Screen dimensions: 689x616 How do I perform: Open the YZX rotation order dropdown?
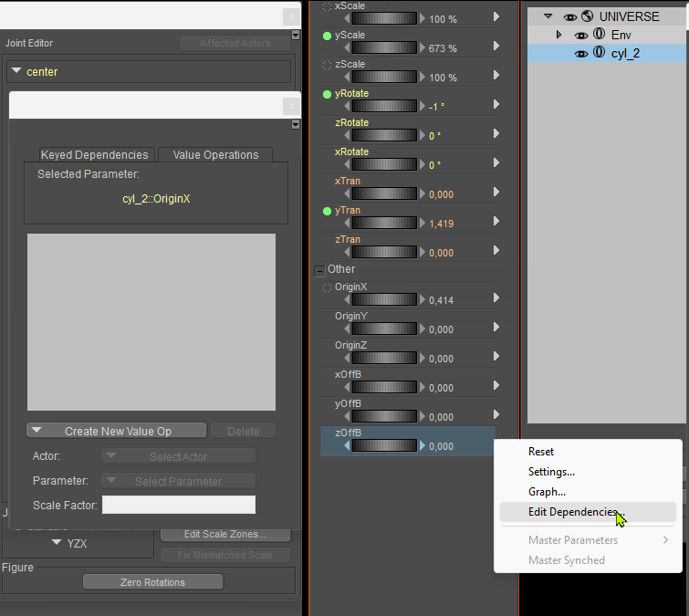[x=69, y=544]
